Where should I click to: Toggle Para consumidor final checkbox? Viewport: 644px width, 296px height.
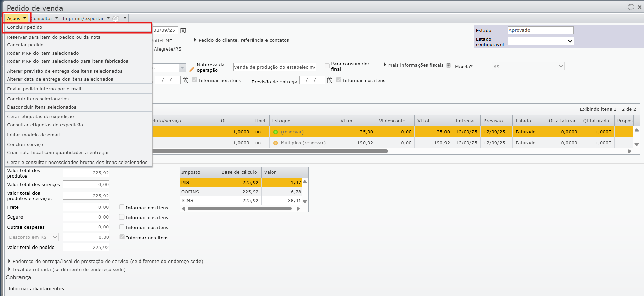click(327, 66)
